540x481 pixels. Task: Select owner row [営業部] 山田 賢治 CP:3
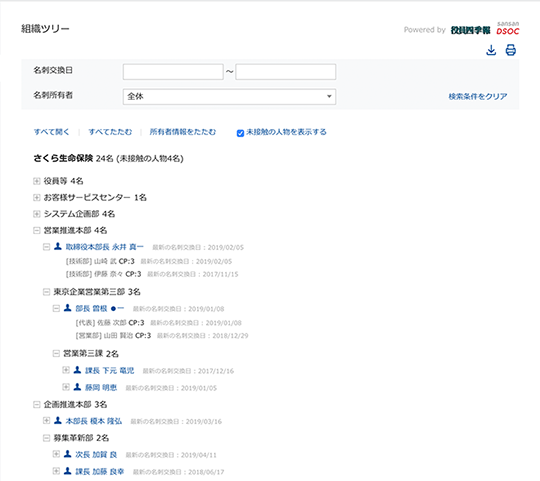click(x=162, y=336)
